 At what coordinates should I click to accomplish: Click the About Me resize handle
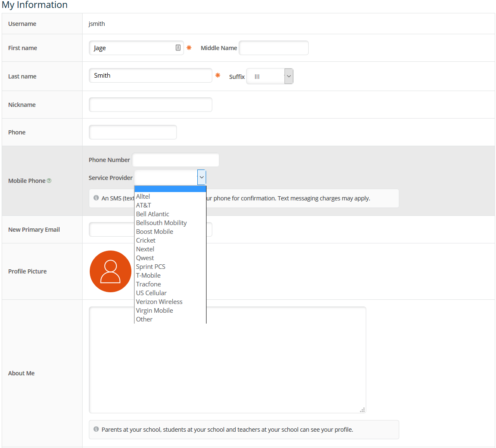click(363, 410)
